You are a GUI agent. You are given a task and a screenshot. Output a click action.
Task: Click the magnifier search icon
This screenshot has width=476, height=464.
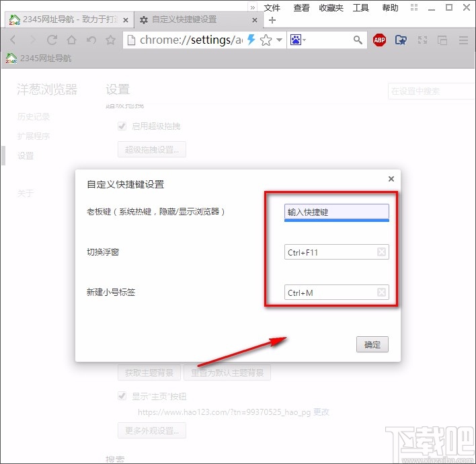(358, 40)
